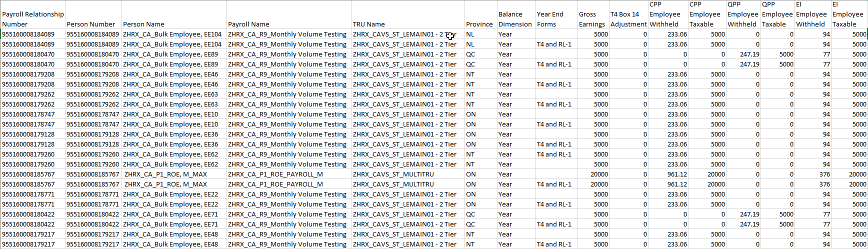868x249 pixels.
Task: Click the Balance Dimension header cell
Action: (x=515, y=19)
